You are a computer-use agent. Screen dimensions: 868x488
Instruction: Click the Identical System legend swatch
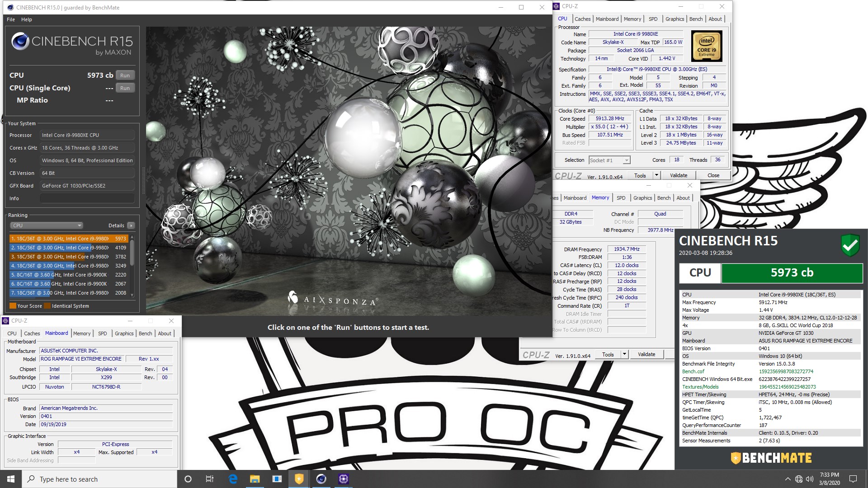[47, 306]
